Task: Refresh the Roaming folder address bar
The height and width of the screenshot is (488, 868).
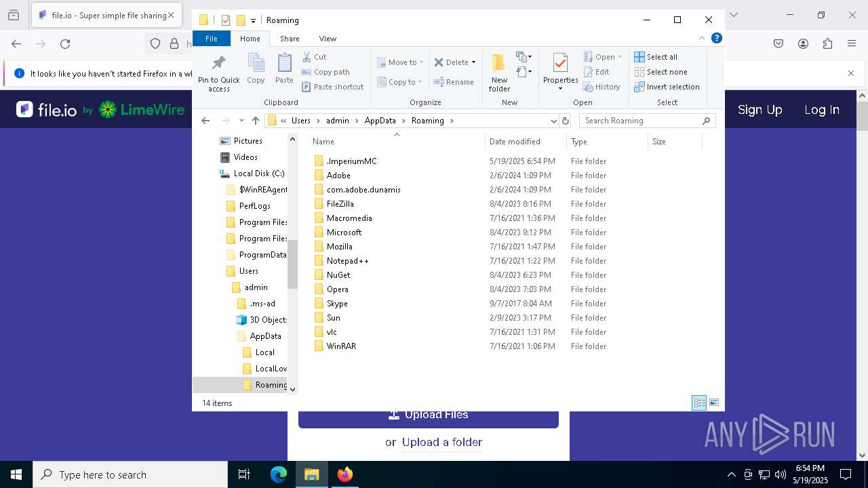Action: pos(566,121)
